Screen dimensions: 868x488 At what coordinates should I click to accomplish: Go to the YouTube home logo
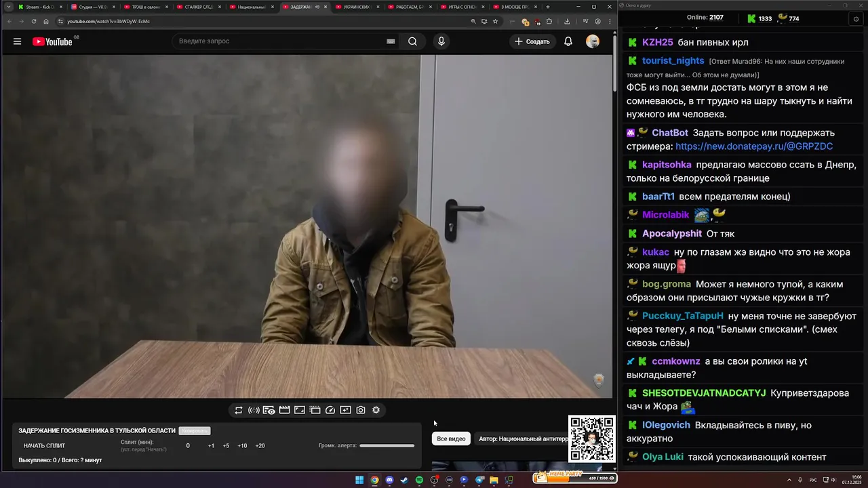coord(52,41)
